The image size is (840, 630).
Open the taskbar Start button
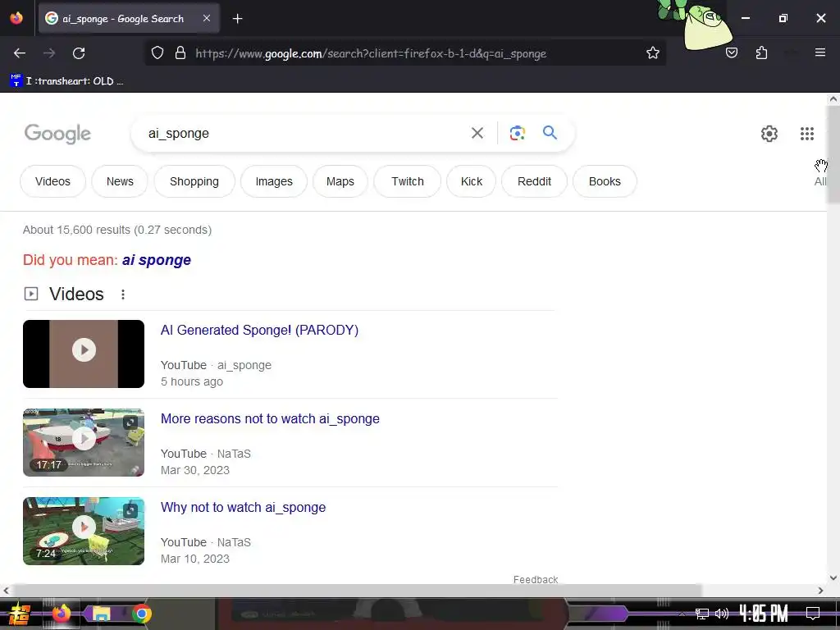coord(20,614)
